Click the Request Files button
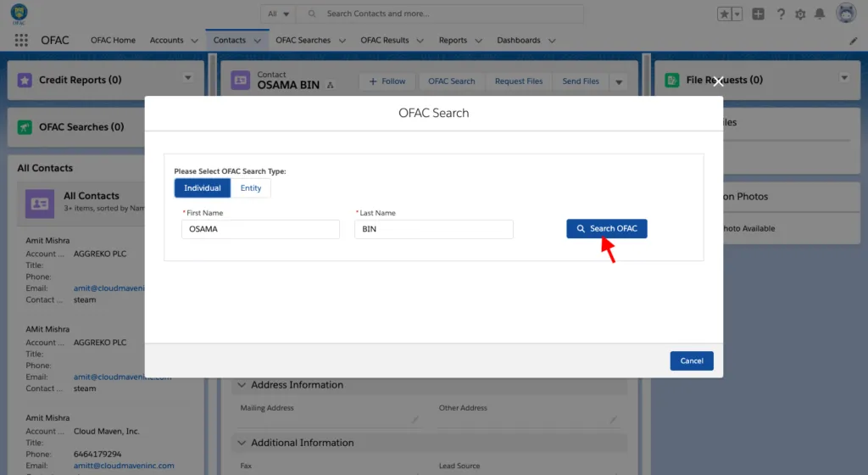 point(519,81)
